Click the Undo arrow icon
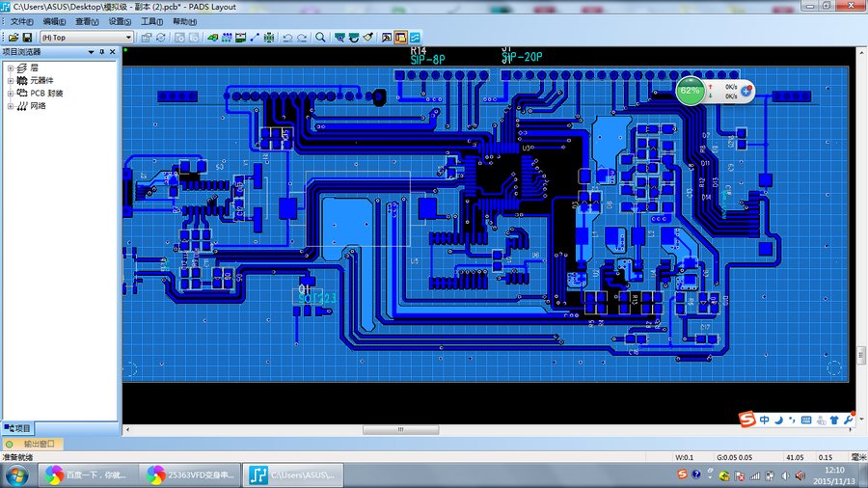Image resolution: width=868 pixels, height=488 pixels. coord(286,38)
